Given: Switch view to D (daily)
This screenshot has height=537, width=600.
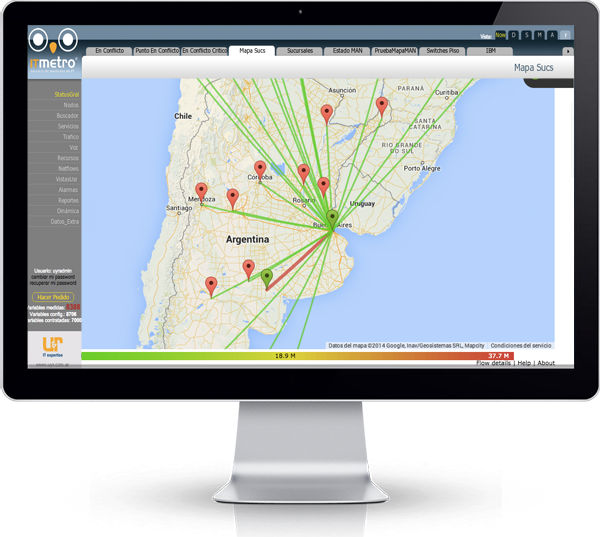Looking at the screenshot, I should [x=514, y=35].
